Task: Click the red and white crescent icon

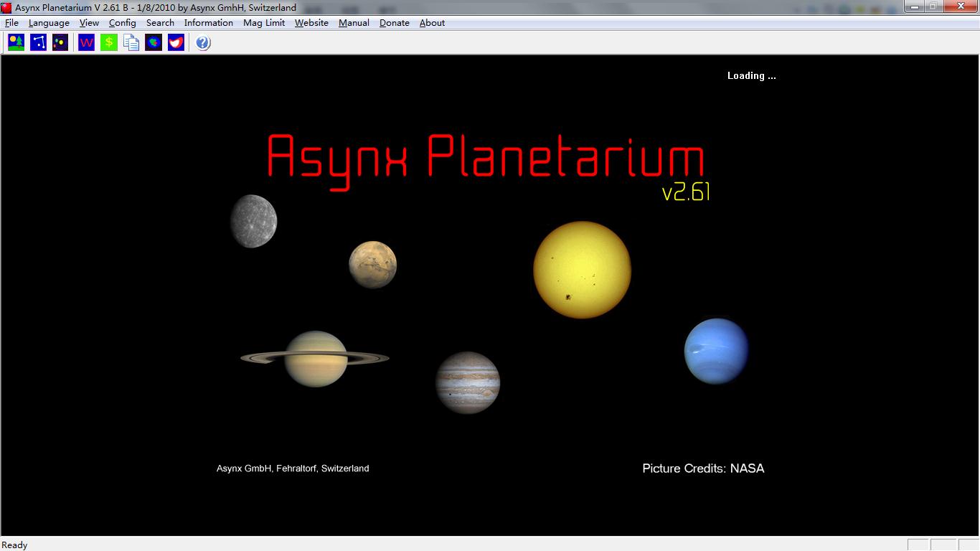Action: 176,43
